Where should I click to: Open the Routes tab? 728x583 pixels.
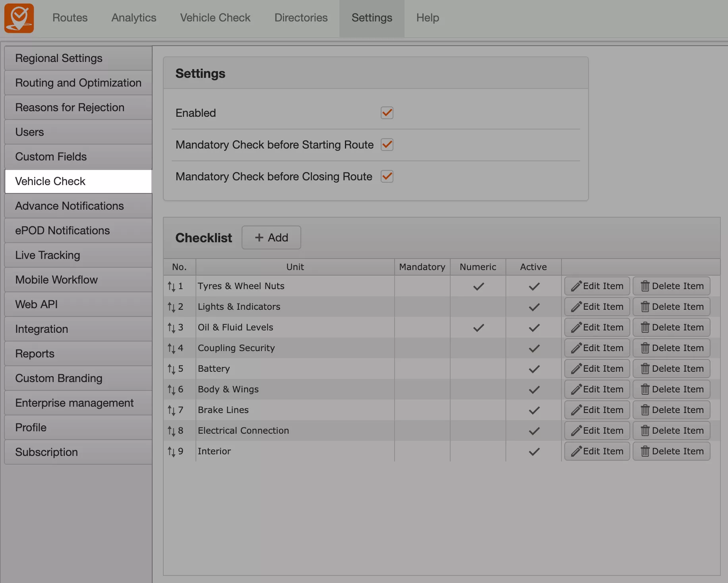pyautogui.click(x=70, y=18)
